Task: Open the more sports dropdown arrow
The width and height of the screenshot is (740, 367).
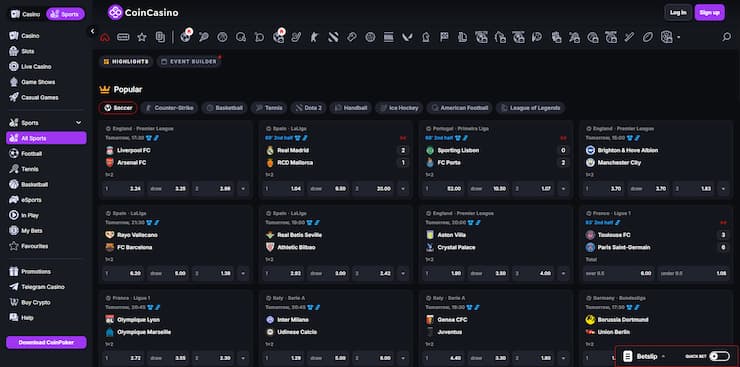Action: tap(679, 37)
